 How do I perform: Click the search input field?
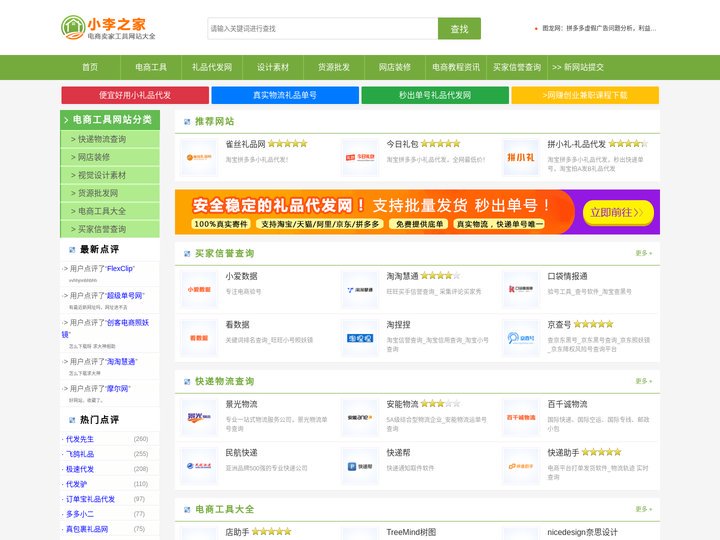point(322,28)
